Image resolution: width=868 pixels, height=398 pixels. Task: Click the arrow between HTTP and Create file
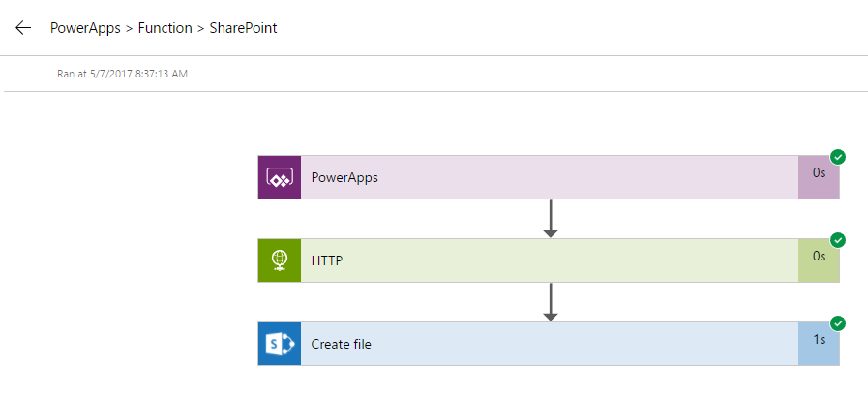click(x=550, y=301)
